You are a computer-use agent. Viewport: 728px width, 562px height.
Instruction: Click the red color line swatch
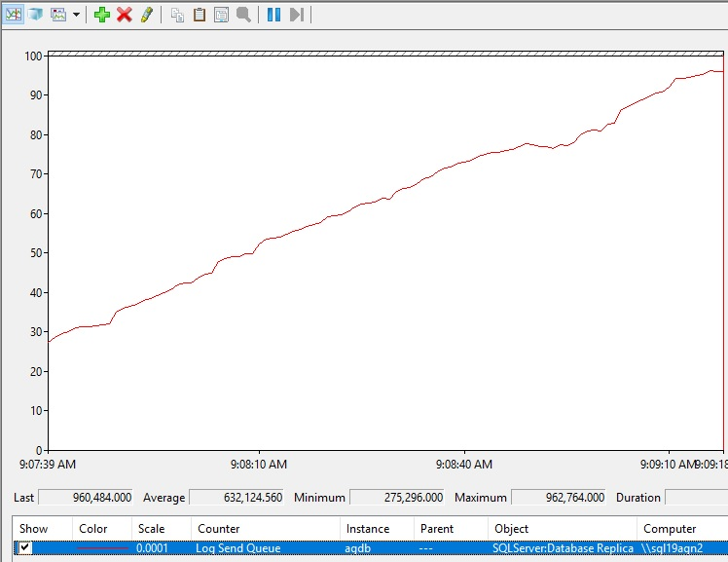tap(102, 548)
